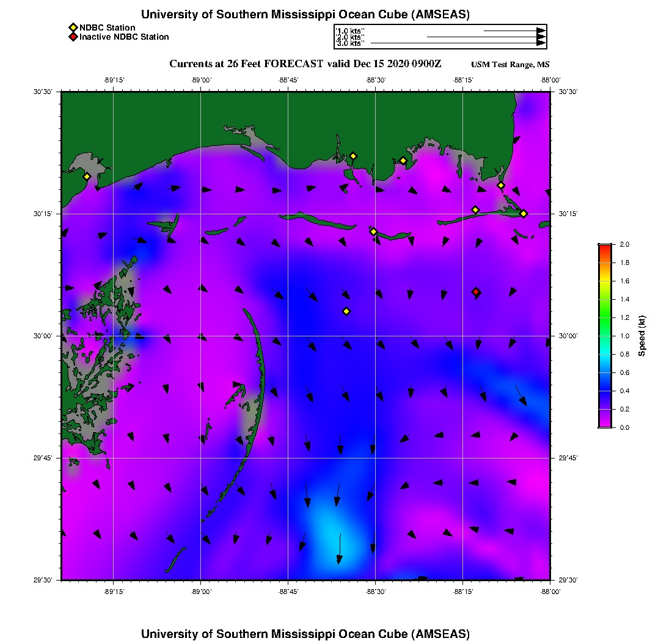The width and height of the screenshot is (672, 641).
Task: Click yellow station marker on the -88°30' gridline
Action: [x=373, y=231]
